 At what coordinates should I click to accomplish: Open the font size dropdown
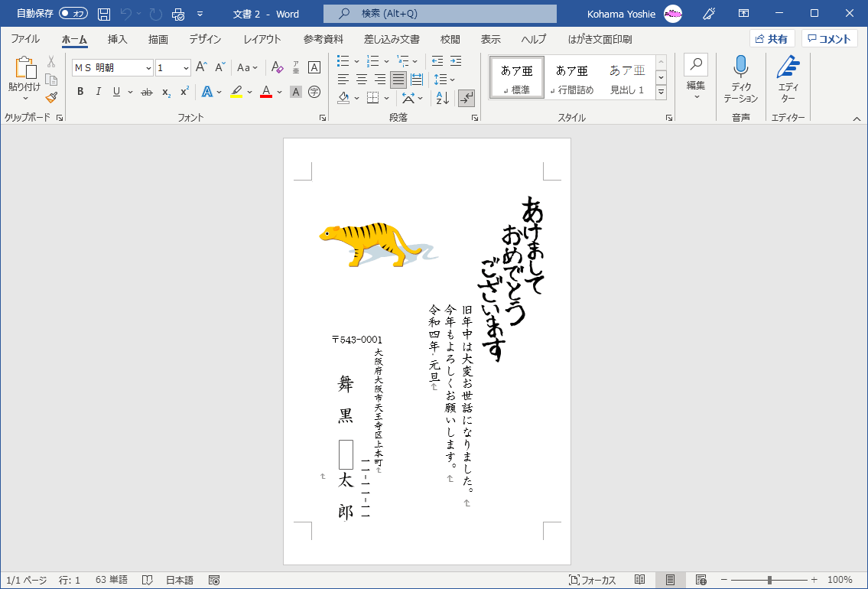[186, 68]
